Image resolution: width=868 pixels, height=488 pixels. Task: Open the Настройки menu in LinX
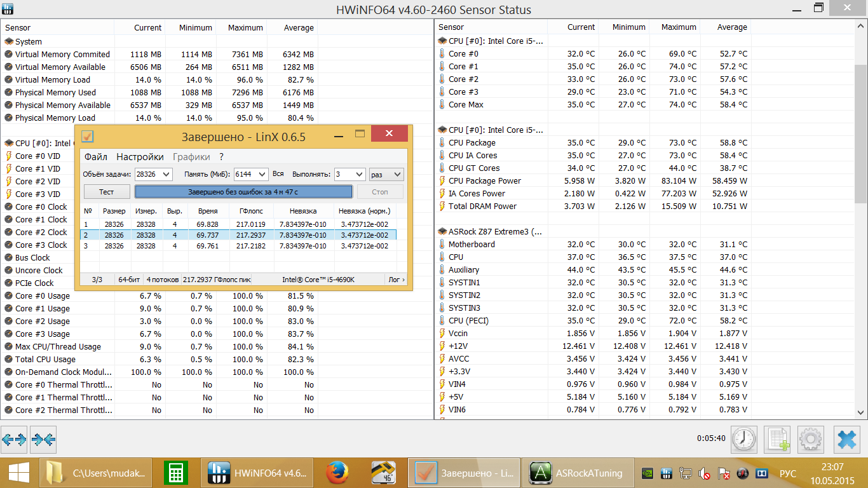coord(140,157)
